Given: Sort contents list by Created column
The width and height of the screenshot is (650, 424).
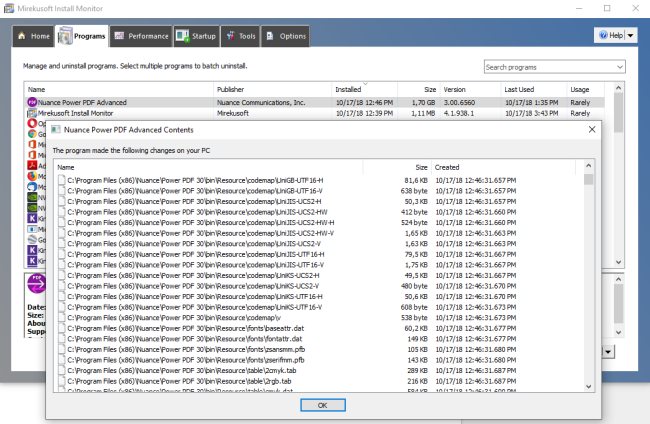Looking at the screenshot, I should pyautogui.click(x=503, y=167).
